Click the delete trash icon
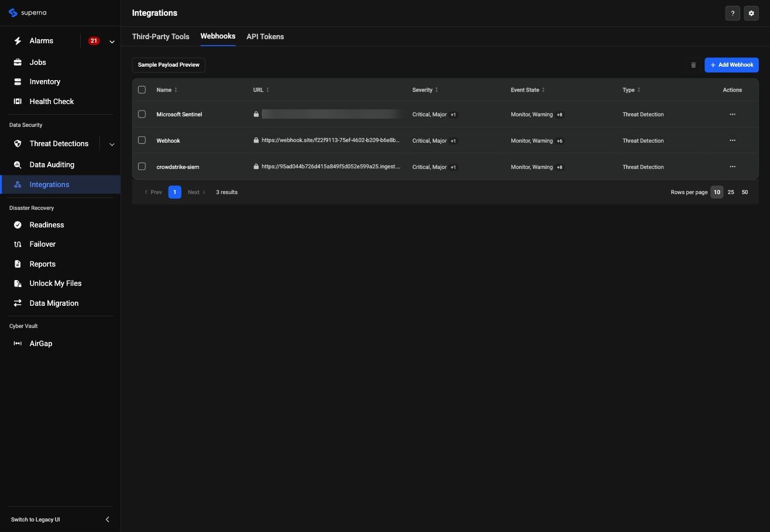 click(x=693, y=65)
